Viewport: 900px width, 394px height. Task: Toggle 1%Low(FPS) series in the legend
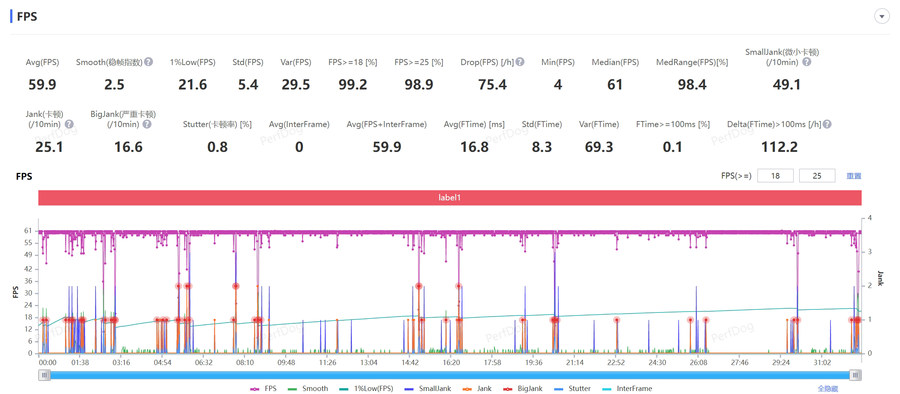tap(365, 389)
